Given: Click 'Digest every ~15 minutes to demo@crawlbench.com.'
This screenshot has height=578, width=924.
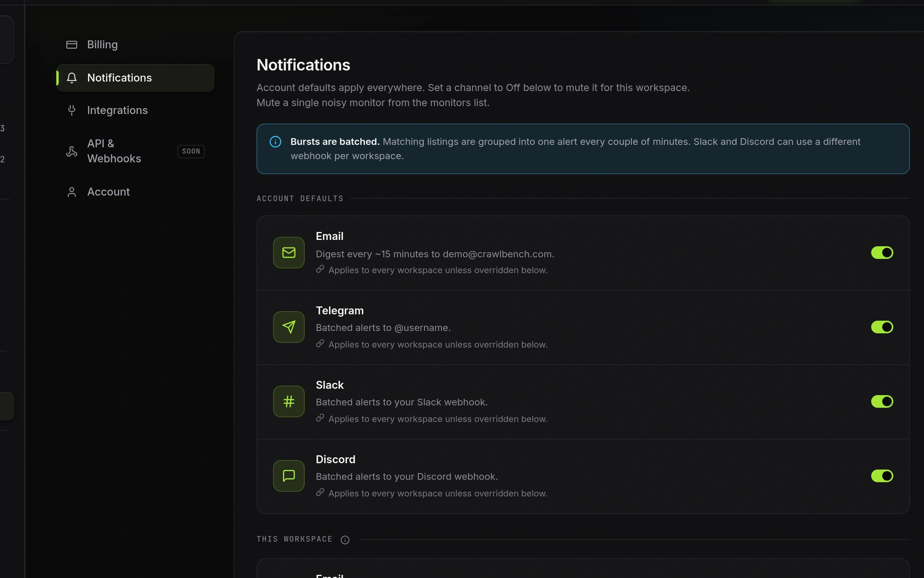Looking at the screenshot, I should (435, 254).
